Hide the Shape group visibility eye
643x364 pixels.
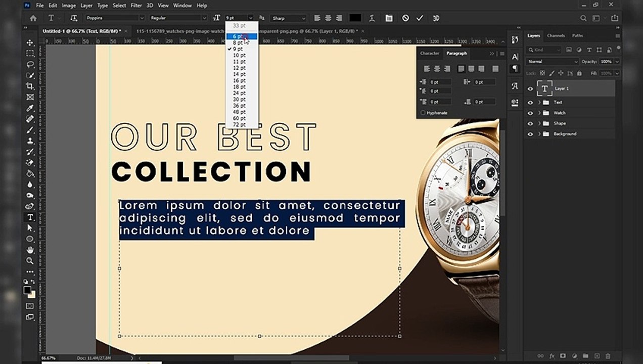(530, 123)
